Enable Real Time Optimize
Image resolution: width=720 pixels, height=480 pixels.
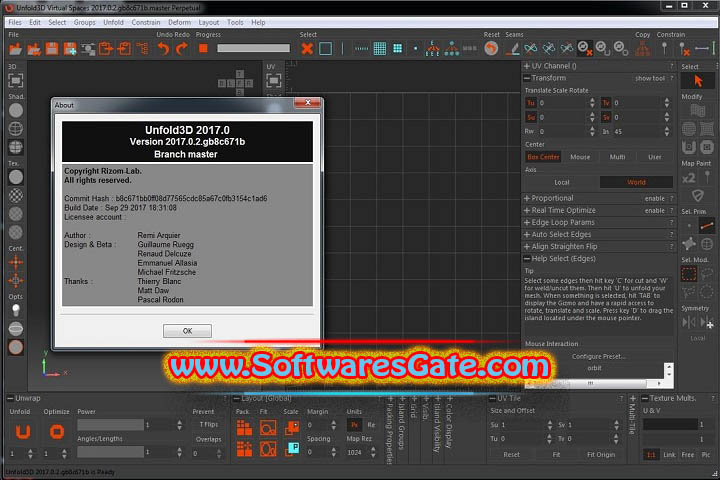(654, 211)
